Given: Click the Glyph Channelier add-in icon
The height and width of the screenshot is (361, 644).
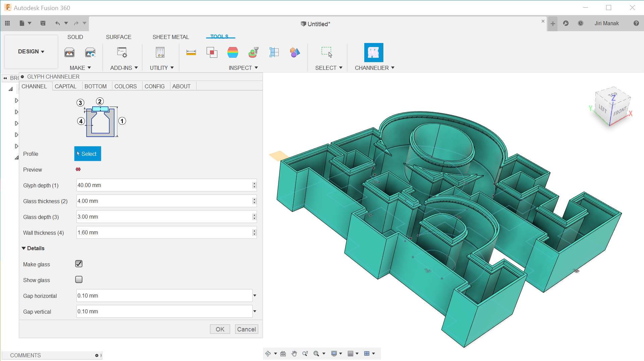Looking at the screenshot, I should [x=373, y=52].
